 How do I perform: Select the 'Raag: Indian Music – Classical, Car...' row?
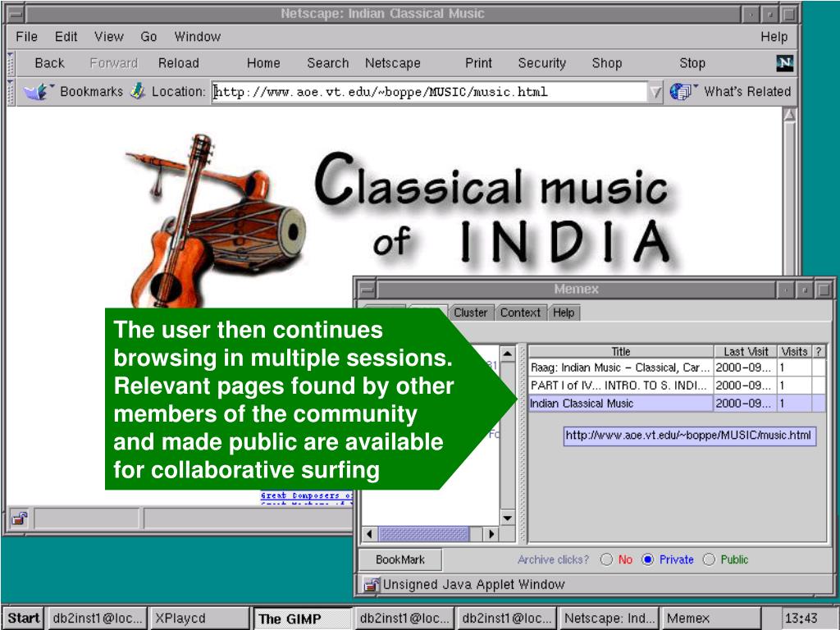click(677, 368)
